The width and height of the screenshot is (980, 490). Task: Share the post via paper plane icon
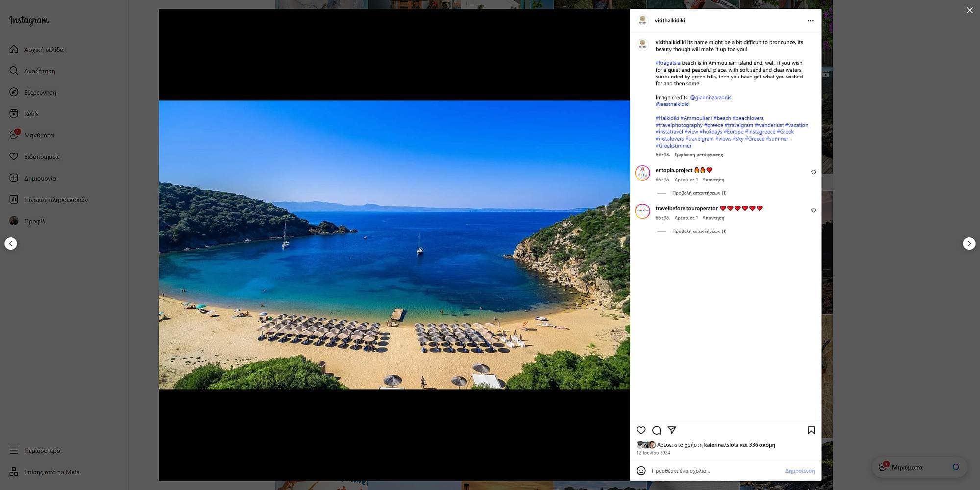pyautogui.click(x=672, y=430)
